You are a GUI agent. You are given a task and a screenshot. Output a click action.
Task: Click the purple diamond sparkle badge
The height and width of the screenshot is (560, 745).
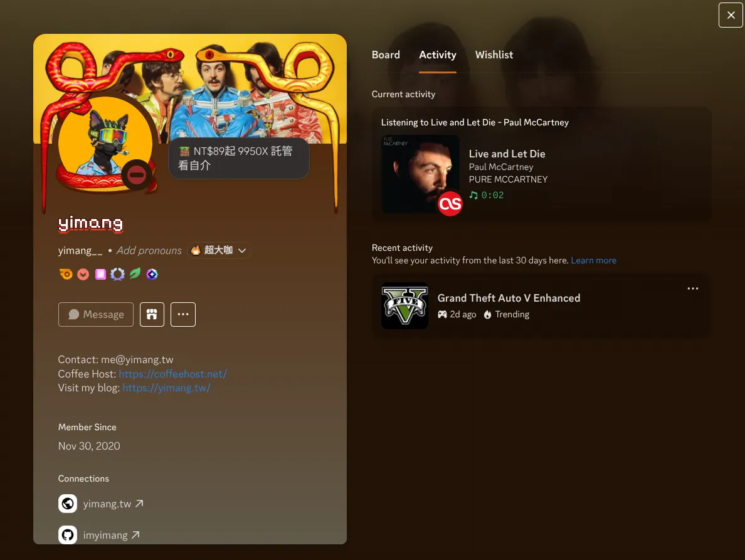152,274
